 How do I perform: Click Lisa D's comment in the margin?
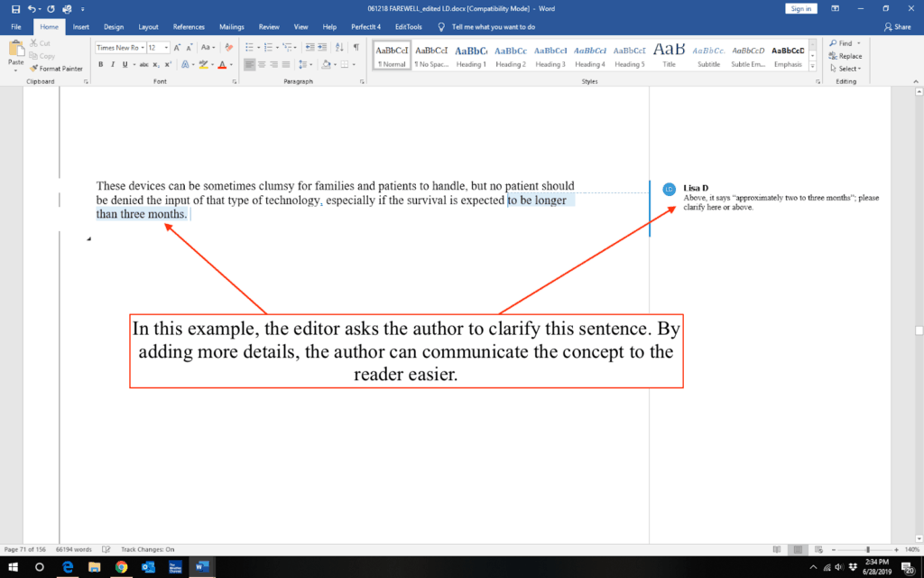click(781, 198)
